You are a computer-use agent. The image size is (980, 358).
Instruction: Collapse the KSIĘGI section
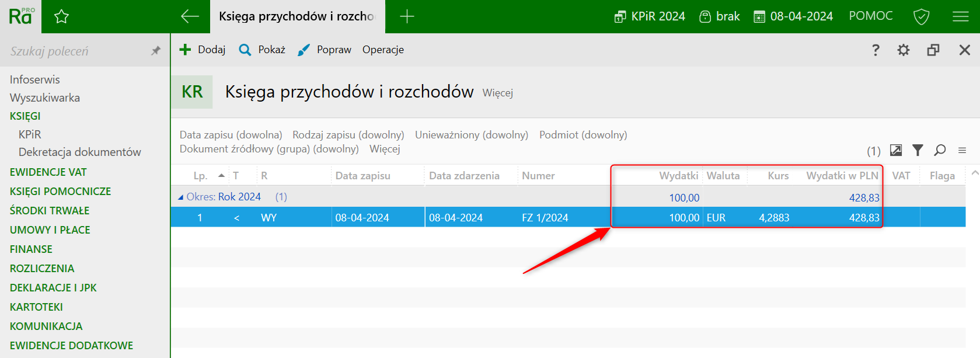coord(25,116)
